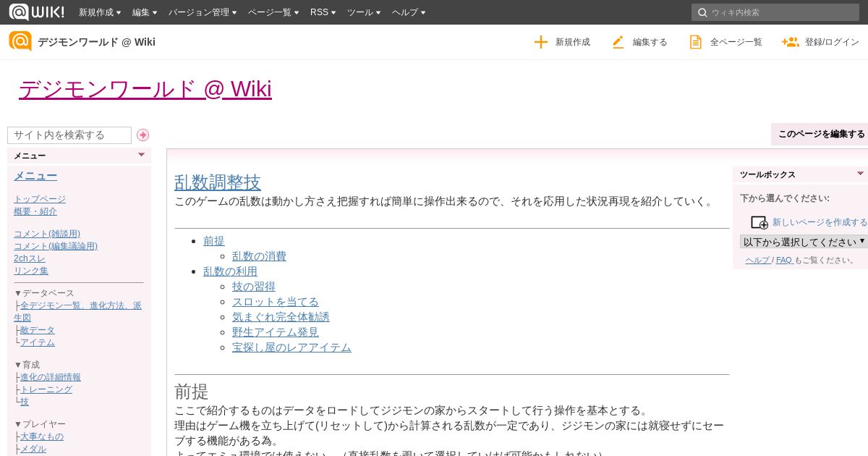Open the RSS top menu

323,12
